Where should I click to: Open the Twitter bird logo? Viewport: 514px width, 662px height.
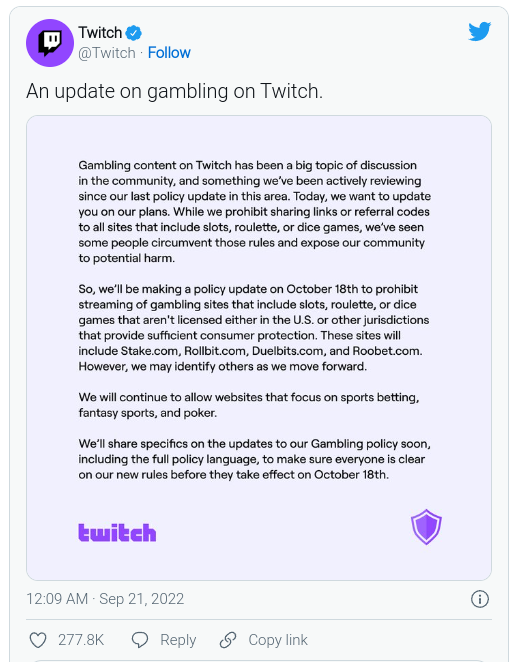[x=479, y=31]
